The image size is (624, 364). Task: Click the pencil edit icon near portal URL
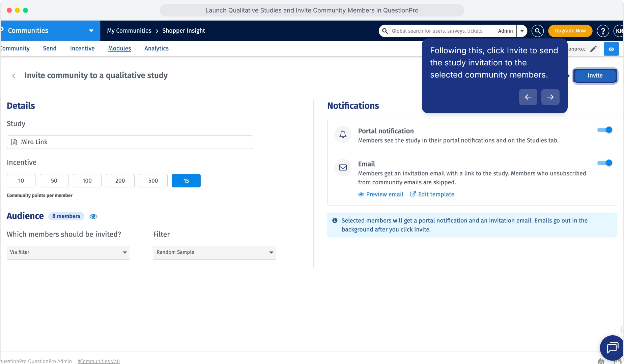594,49
